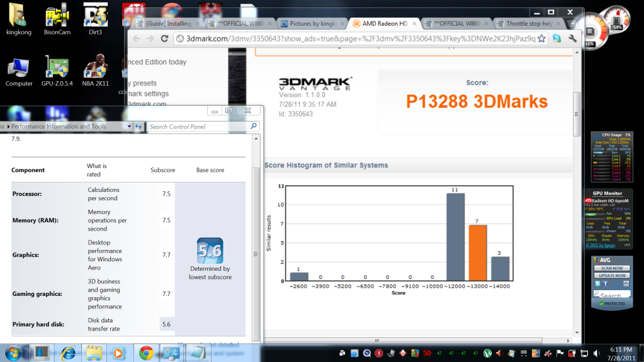Launch Windows Media Player from taskbar
The height and width of the screenshot is (362, 644).
pos(119,353)
